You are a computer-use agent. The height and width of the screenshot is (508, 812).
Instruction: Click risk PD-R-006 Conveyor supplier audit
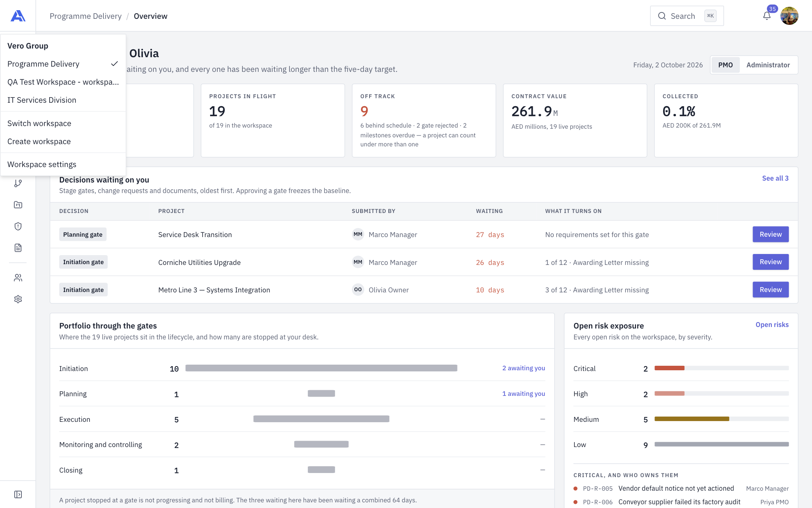tap(681, 502)
